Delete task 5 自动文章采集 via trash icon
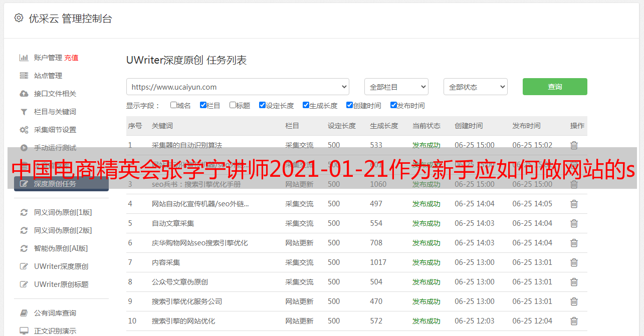Viewport: 644px width, 336px height. coord(574,223)
